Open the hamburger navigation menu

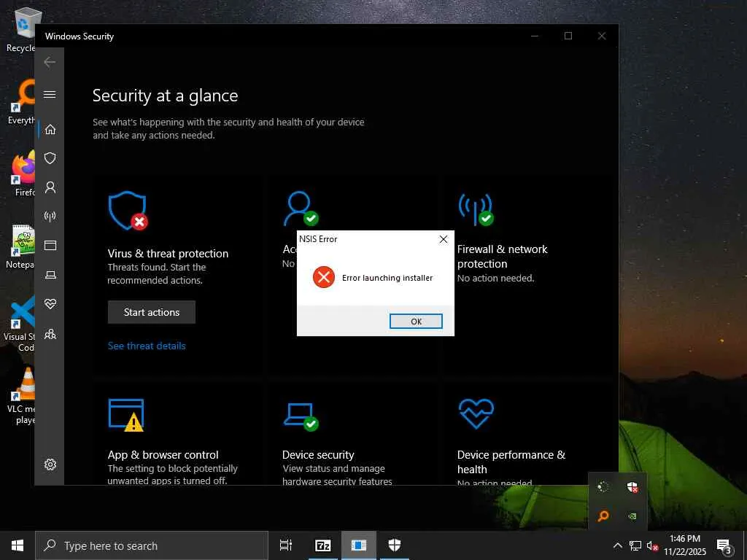(50, 94)
